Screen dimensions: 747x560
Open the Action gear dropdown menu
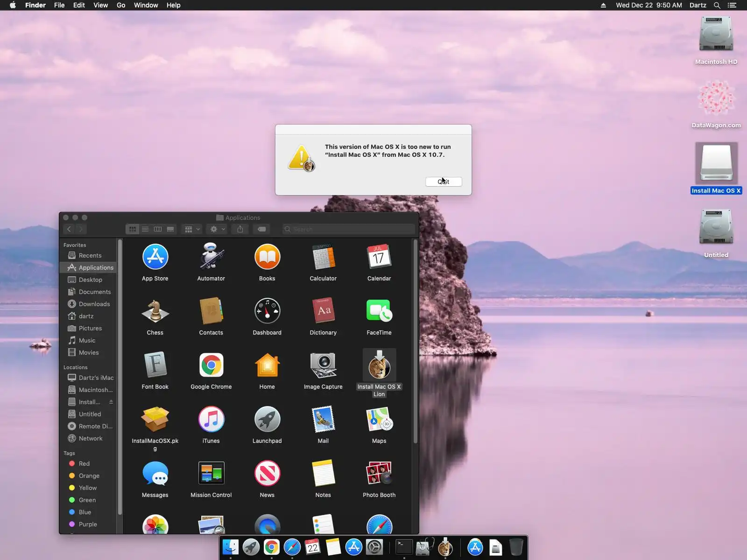(218, 229)
